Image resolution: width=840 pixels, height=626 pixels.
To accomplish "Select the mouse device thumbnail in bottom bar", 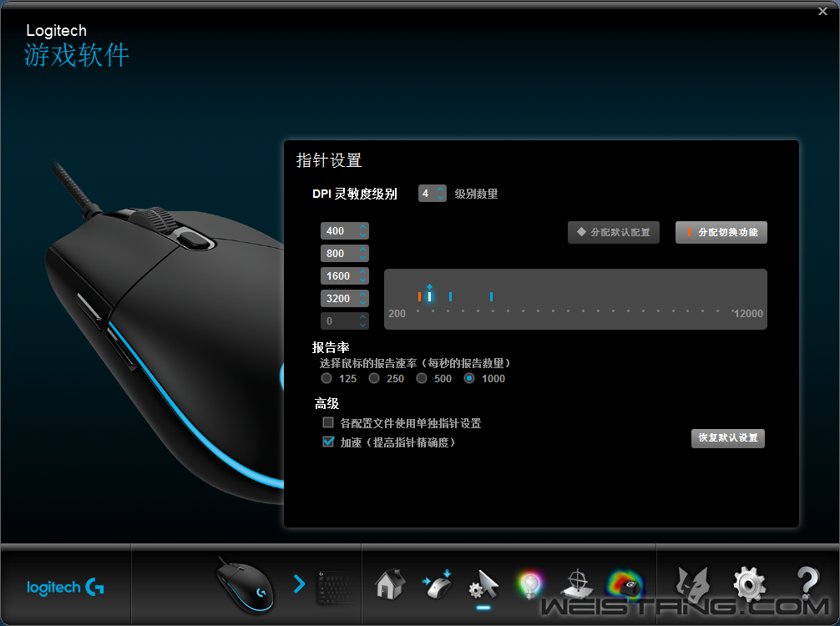I will coord(245,585).
